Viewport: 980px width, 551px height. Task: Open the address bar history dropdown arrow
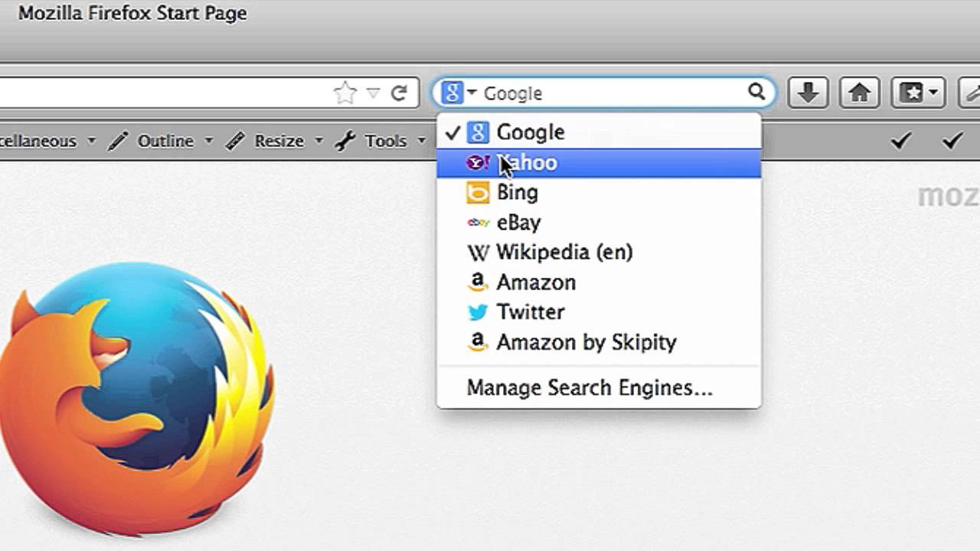tap(373, 93)
